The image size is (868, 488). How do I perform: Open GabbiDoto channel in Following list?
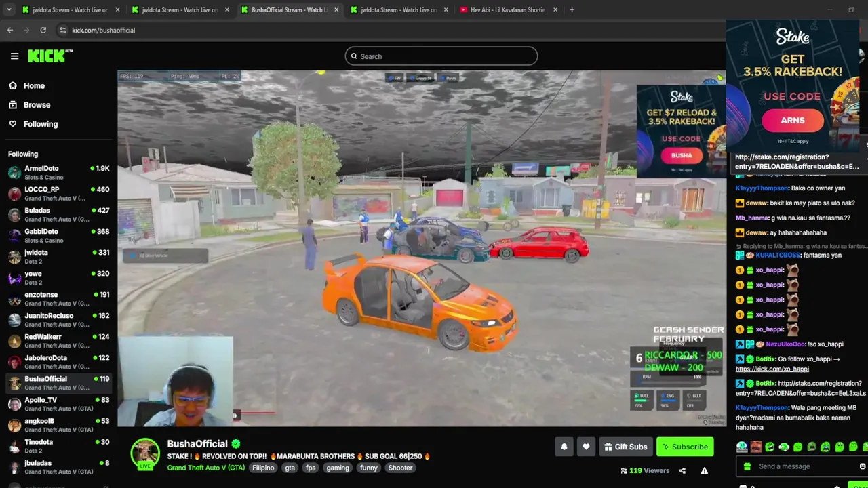point(58,236)
